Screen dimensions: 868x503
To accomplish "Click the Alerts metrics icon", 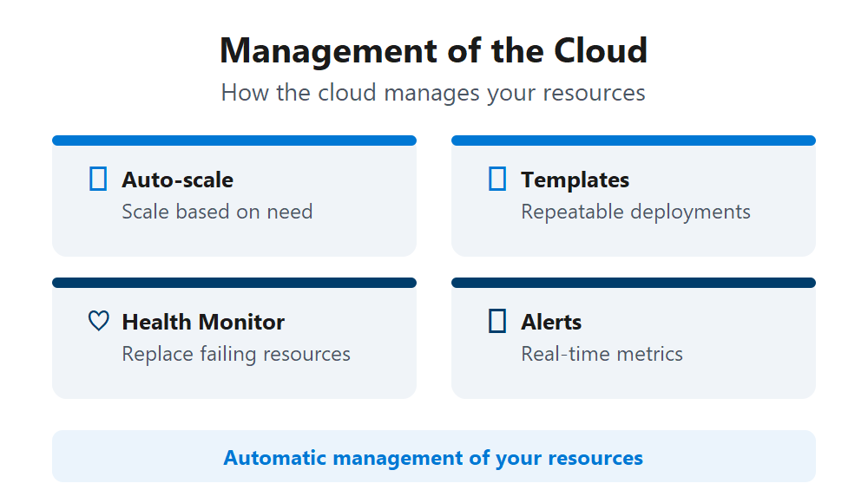I will (x=497, y=321).
